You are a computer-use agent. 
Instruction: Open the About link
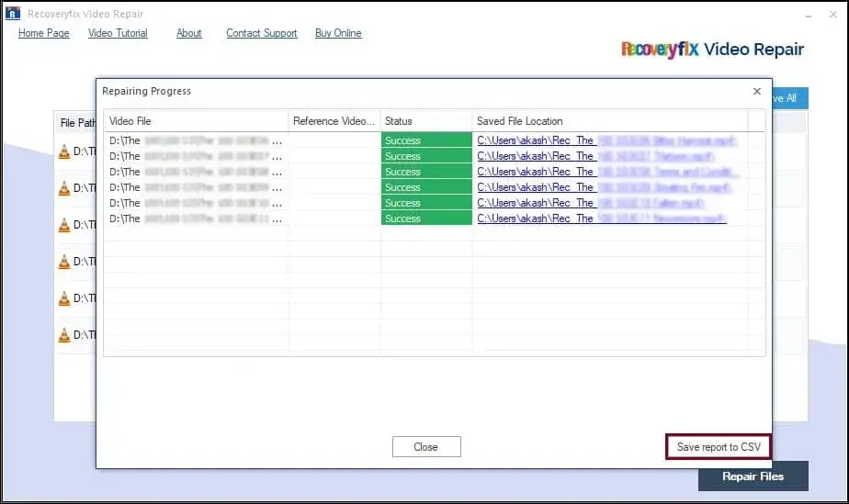[188, 33]
